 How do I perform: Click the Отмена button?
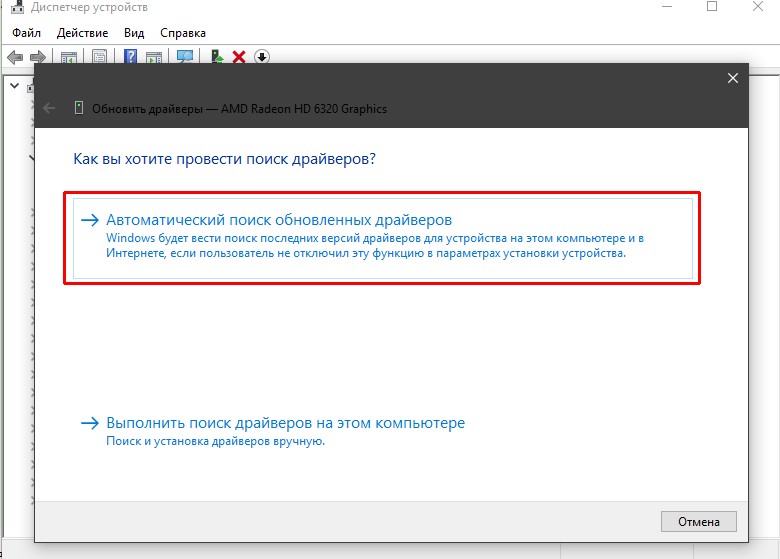(698, 522)
